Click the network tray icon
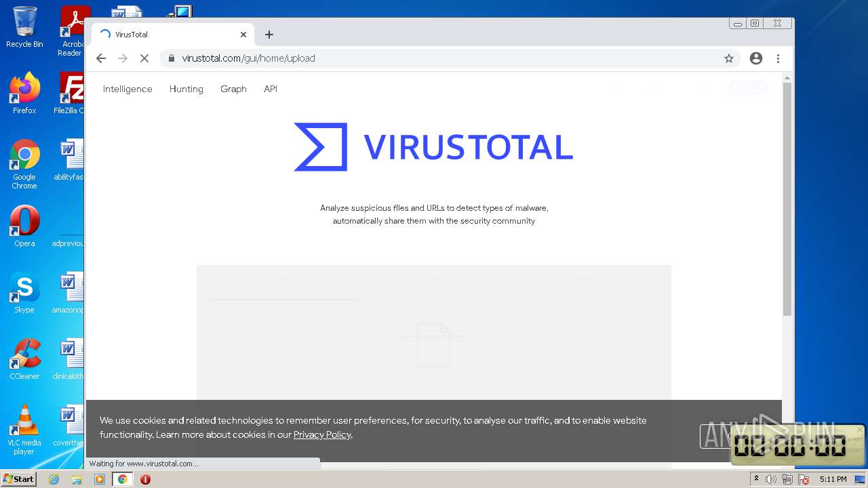The height and width of the screenshot is (488, 868). [x=787, y=479]
